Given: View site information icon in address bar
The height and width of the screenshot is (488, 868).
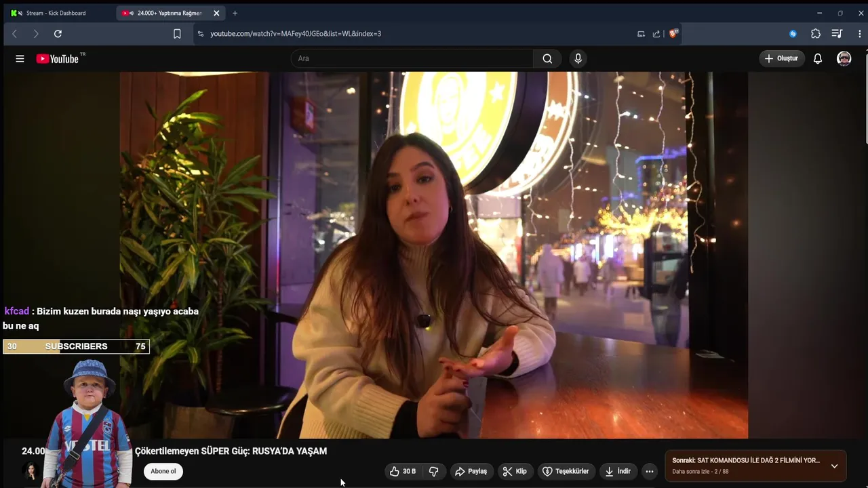Looking at the screenshot, I should [200, 33].
